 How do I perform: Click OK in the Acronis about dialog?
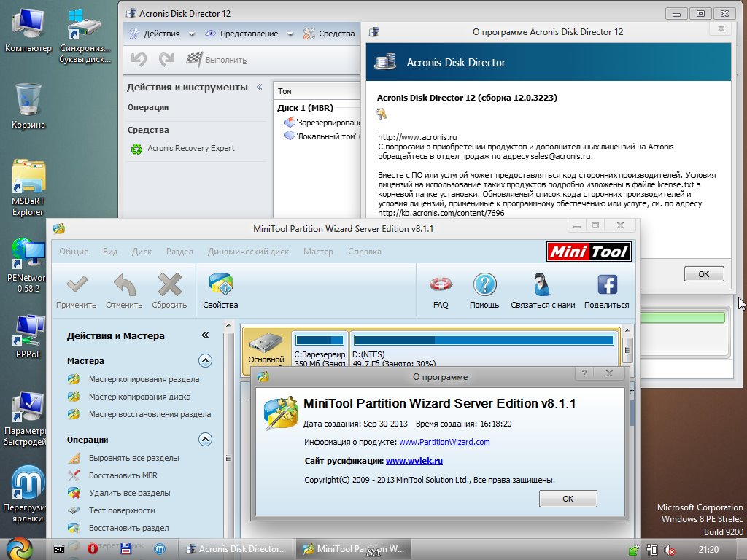pyautogui.click(x=704, y=274)
